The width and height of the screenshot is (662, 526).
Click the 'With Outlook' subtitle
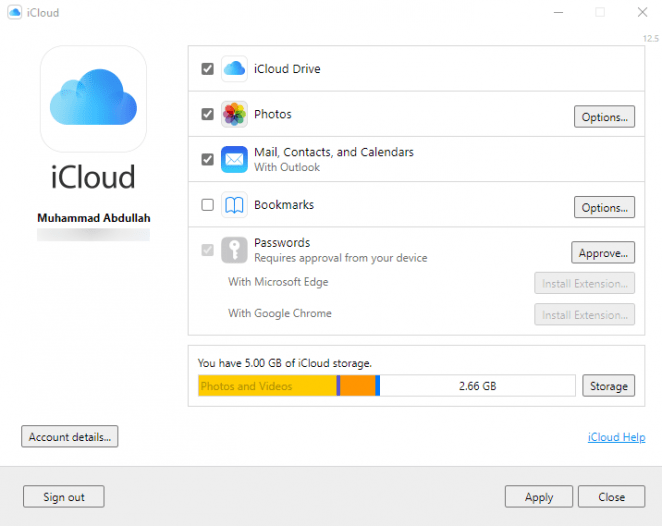287,167
